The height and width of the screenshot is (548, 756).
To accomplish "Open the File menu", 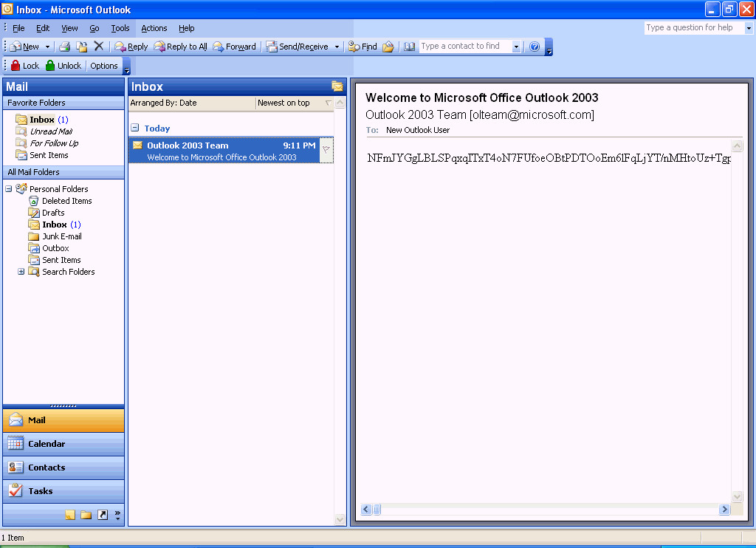I will [18, 28].
